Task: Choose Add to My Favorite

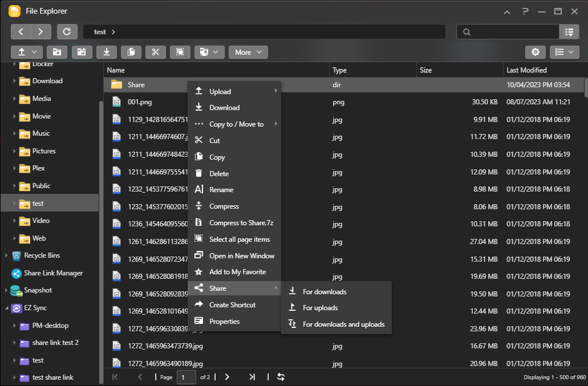Action: pos(234,272)
